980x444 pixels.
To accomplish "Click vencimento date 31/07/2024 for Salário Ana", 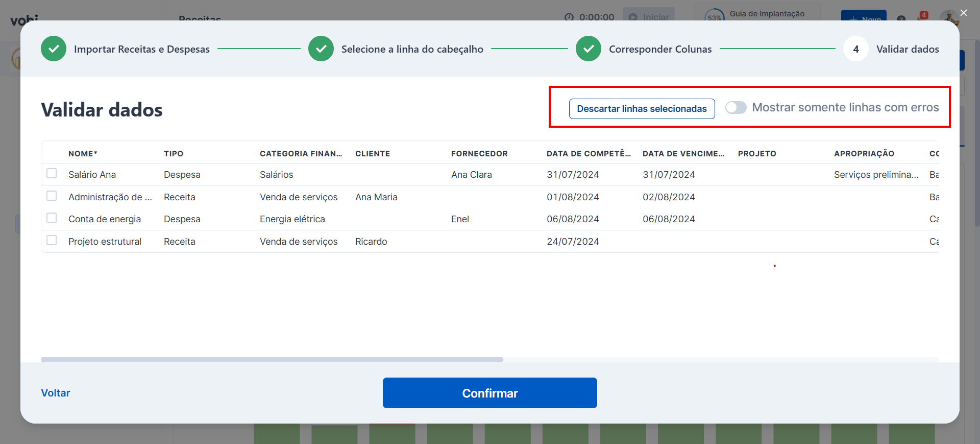I will coord(669,175).
